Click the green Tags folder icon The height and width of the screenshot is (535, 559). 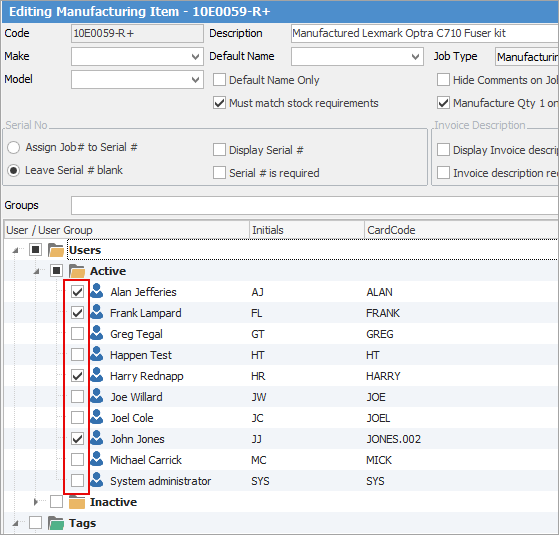[56, 523]
